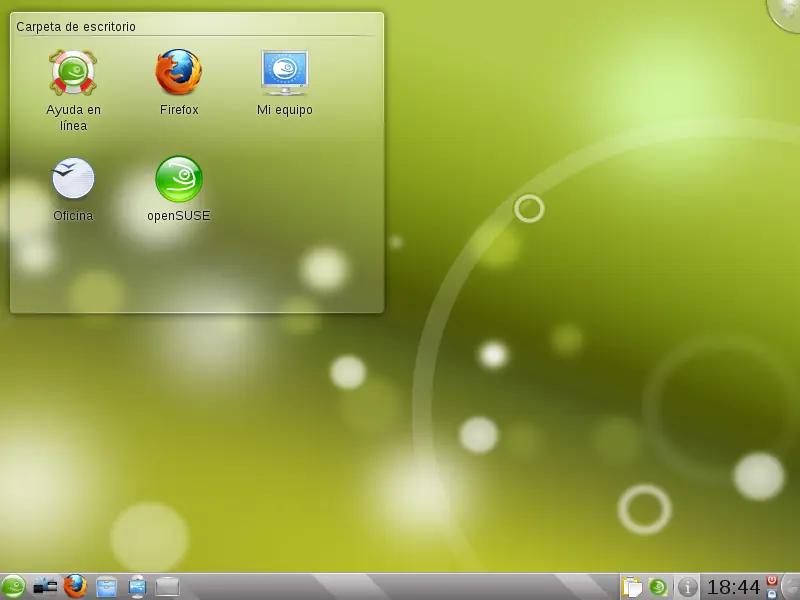Open the openSUSE application launcher menu
800x600 pixels.
pos(13,587)
